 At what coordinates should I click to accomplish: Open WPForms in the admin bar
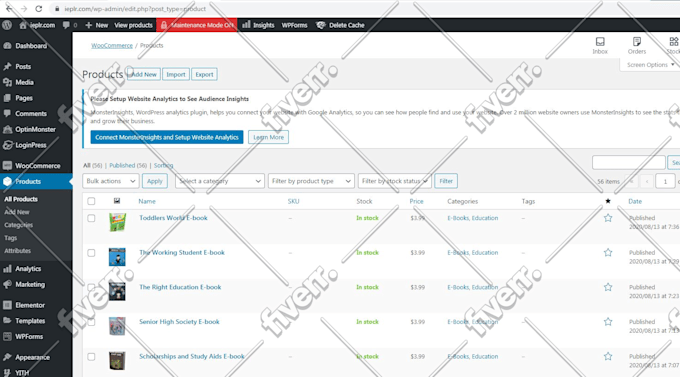click(x=294, y=25)
